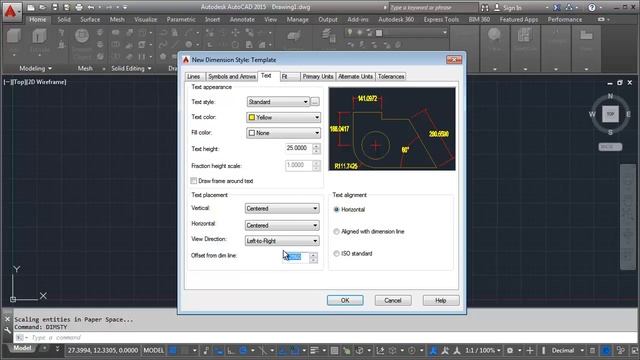Click Cancel in New Dimension Style dialog
The width and height of the screenshot is (640, 360).
(393, 300)
